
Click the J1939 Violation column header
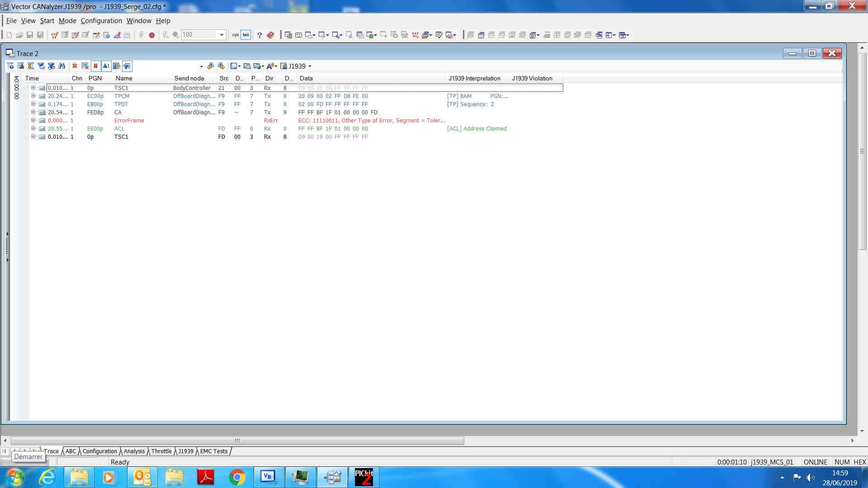535,78
